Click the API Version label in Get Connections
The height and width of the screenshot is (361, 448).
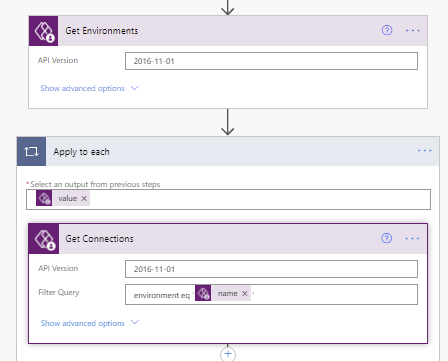58,268
